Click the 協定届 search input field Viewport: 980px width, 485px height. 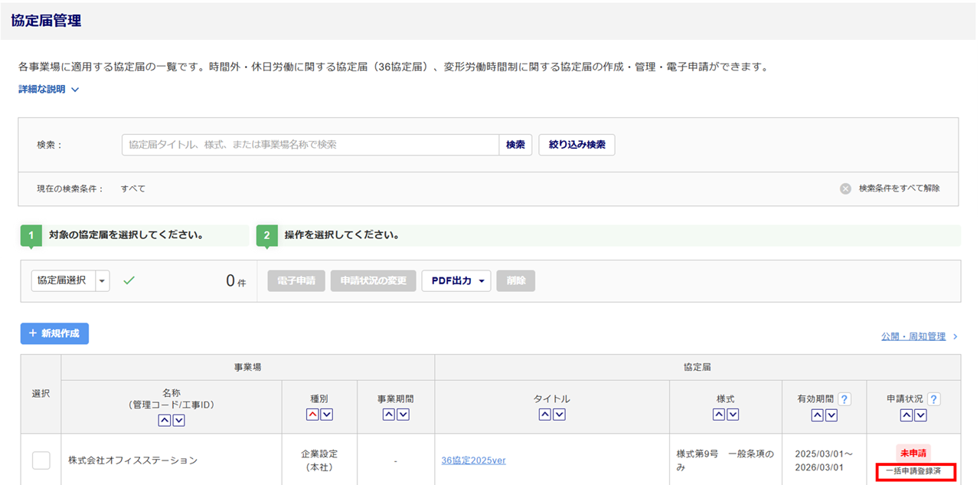coord(310,145)
